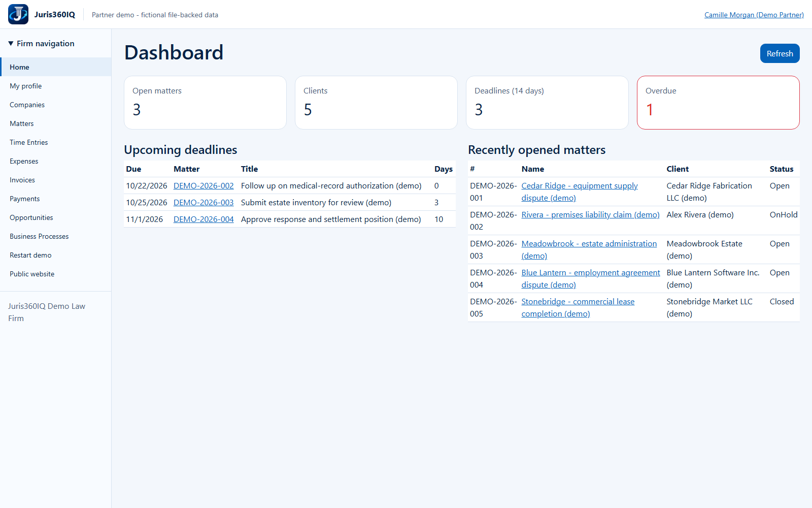Viewport: 812px width, 508px height.
Task: Open Cedar Ridge equipment supply dispute matter
Action: [580, 192]
